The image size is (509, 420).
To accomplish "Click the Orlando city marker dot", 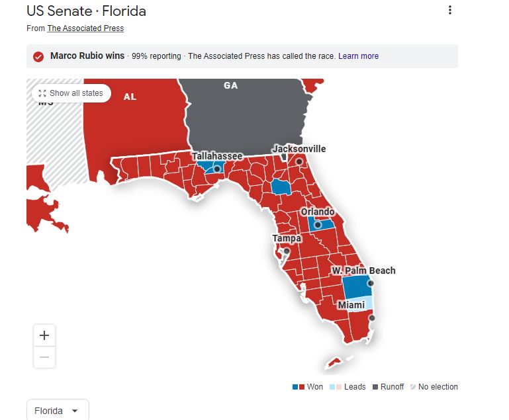I will click(x=317, y=225).
